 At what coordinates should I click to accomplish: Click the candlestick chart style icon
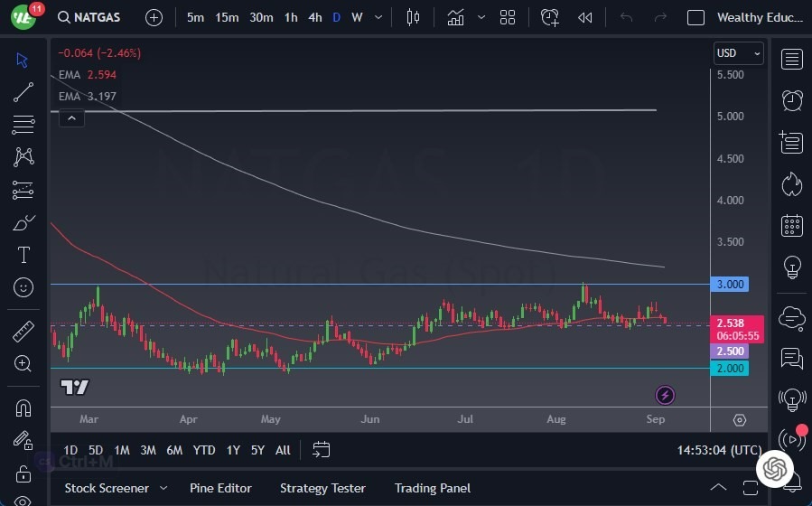(x=414, y=17)
